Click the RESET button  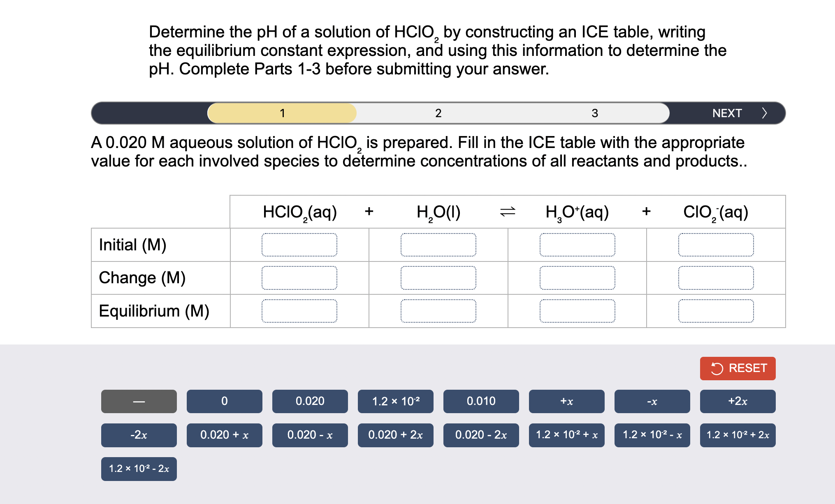(738, 368)
